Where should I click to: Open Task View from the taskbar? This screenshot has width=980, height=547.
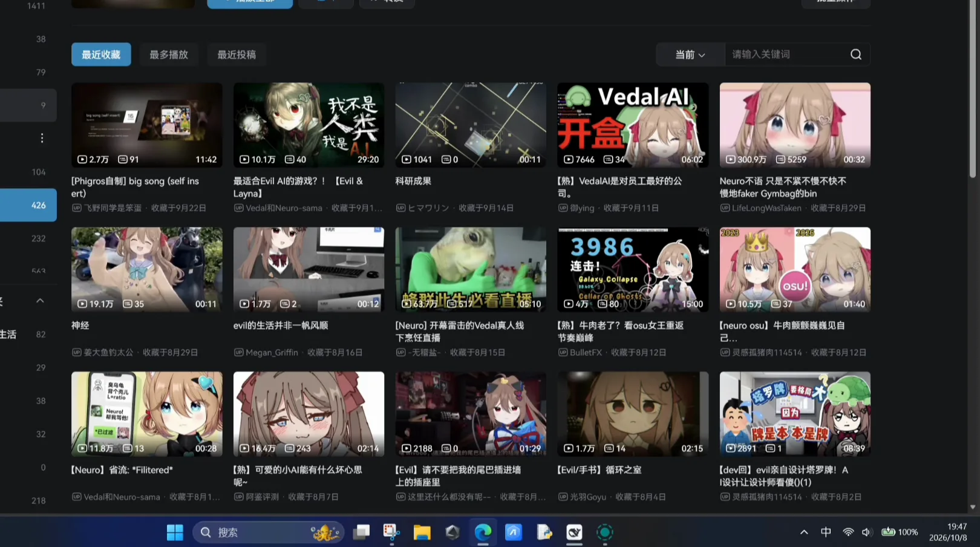pos(362,532)
